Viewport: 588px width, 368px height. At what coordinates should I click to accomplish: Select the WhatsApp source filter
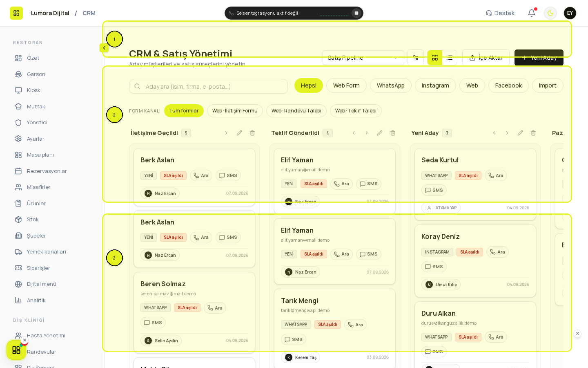pyautogui.click(x=391, y=85)
